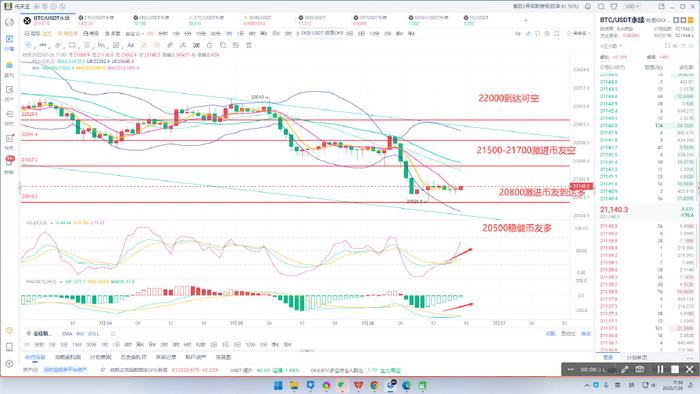The height and width of the screenshot is (394, 700).
Task: Click the fullscreen chart icon
Action: click(557, 33)
